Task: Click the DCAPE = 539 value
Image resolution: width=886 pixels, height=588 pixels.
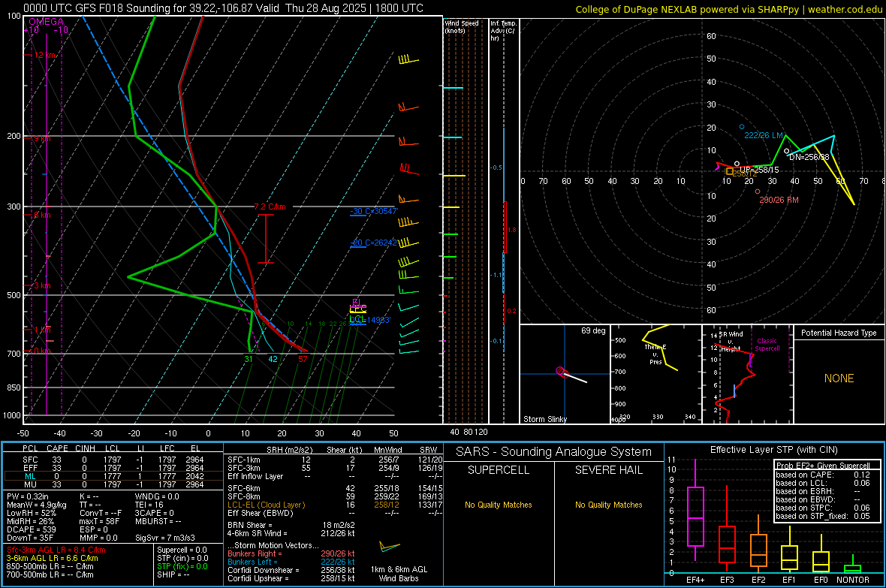Action: (31, 529)
